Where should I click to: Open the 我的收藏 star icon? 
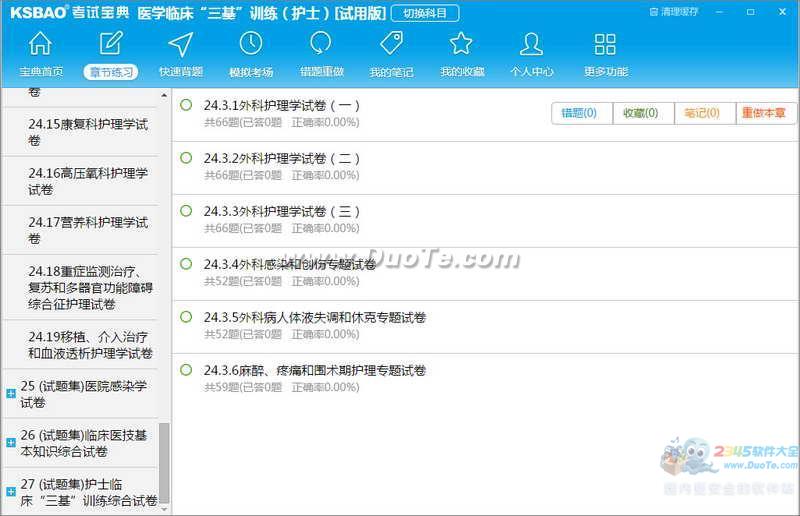tap(461, 43)
